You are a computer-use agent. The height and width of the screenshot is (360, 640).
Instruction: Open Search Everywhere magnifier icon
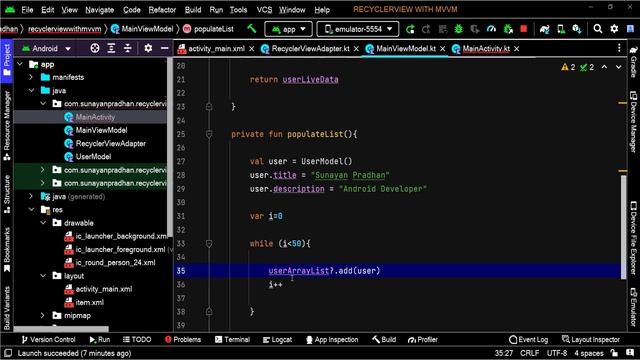pyautogui.click(x=598, y=29)
